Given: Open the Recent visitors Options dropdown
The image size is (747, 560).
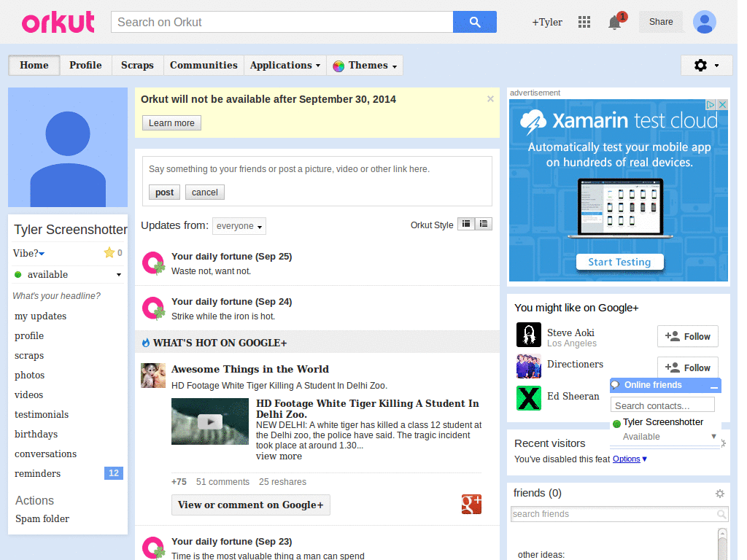Looking at the screenshot, I should (630, 459).
